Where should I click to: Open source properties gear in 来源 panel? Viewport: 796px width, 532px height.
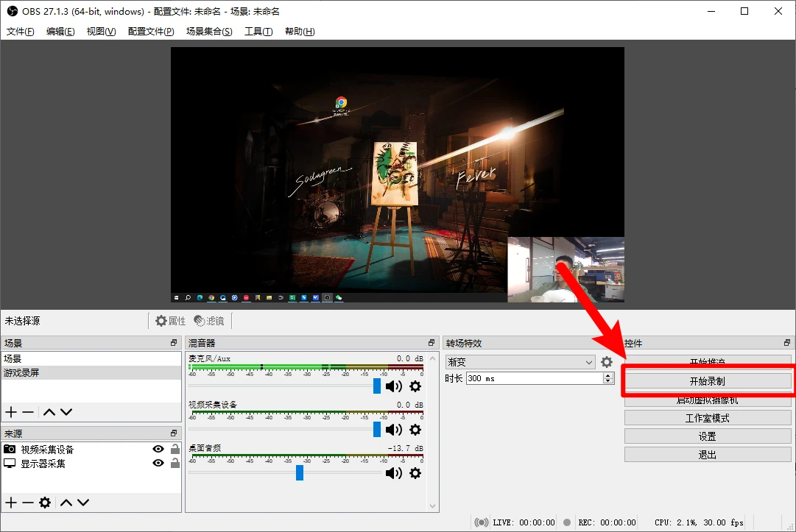pos(45,503)
